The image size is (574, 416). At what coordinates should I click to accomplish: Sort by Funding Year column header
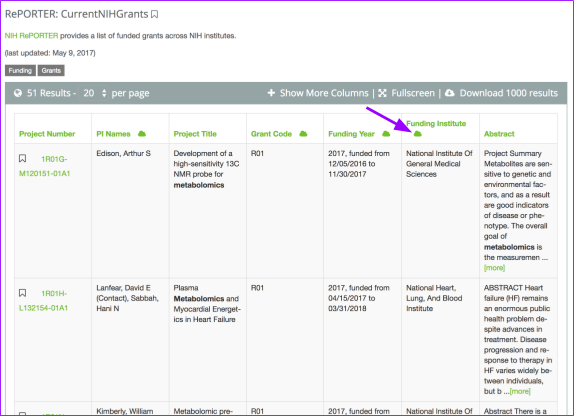coord(351,134)
